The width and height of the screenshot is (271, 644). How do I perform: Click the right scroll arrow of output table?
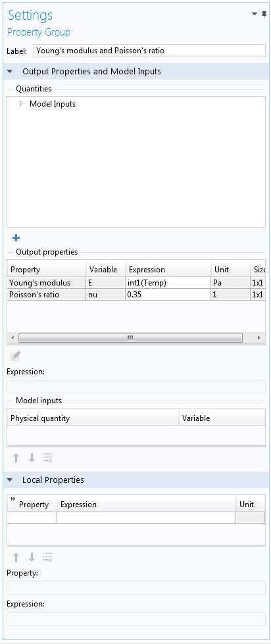pyautogui.click(x=259, y=337)
